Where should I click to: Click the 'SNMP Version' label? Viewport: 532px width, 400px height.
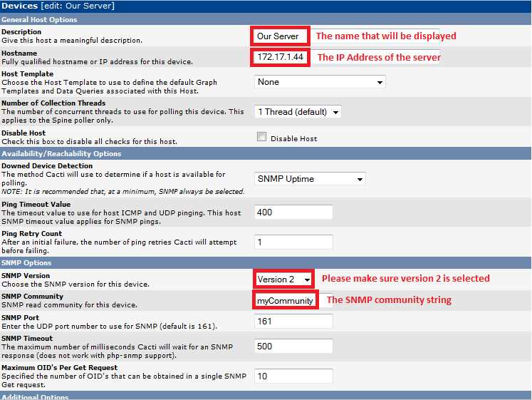coord(26,275)
